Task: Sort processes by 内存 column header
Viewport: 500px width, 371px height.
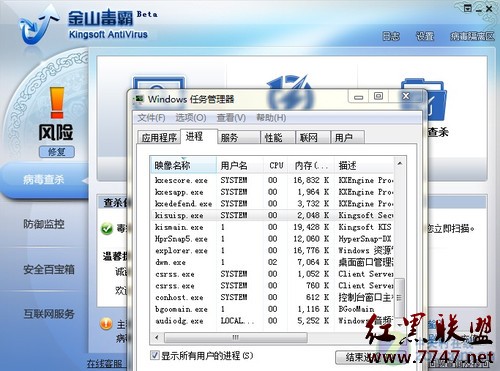Action: tap(310, 165)
